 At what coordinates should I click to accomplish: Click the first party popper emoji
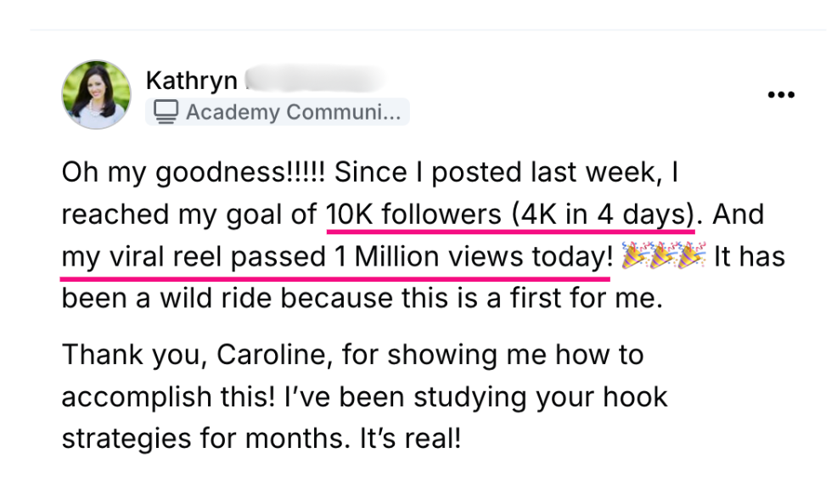tap(633, 257)
